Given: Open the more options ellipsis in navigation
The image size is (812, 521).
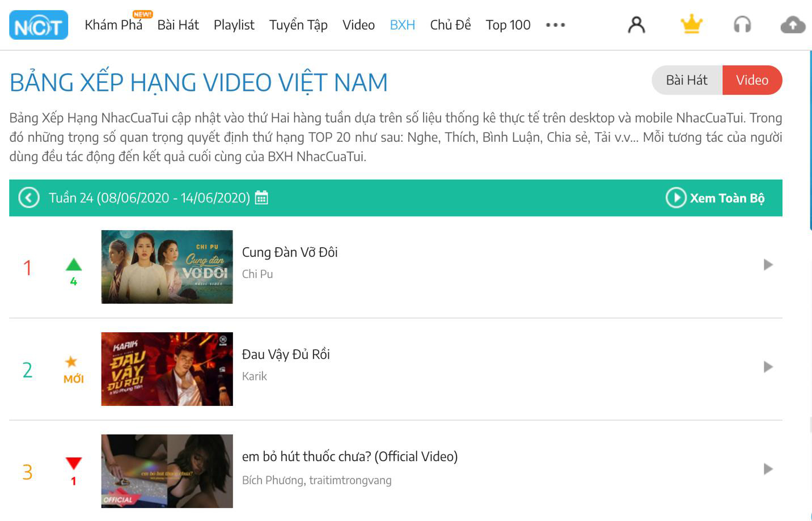Looking at the screenshot, I should (x=555, y=24).
